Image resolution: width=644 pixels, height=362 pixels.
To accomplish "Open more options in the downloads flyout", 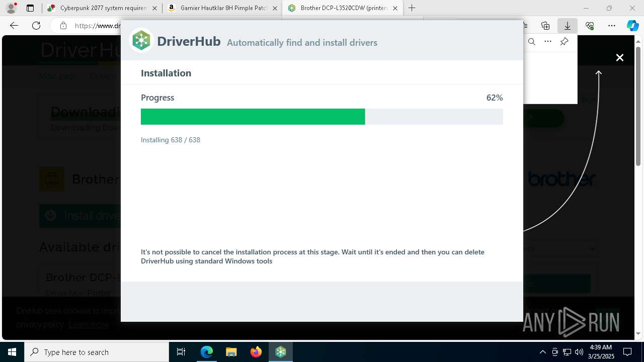I will (x=548, y=42).
